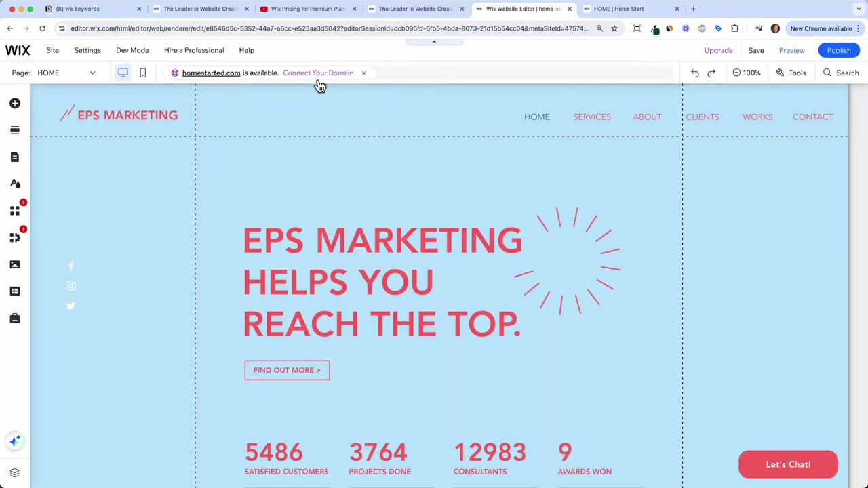Open the Add Elements plus icon
This screenshot has width=868, height=488.
(15, 103)
